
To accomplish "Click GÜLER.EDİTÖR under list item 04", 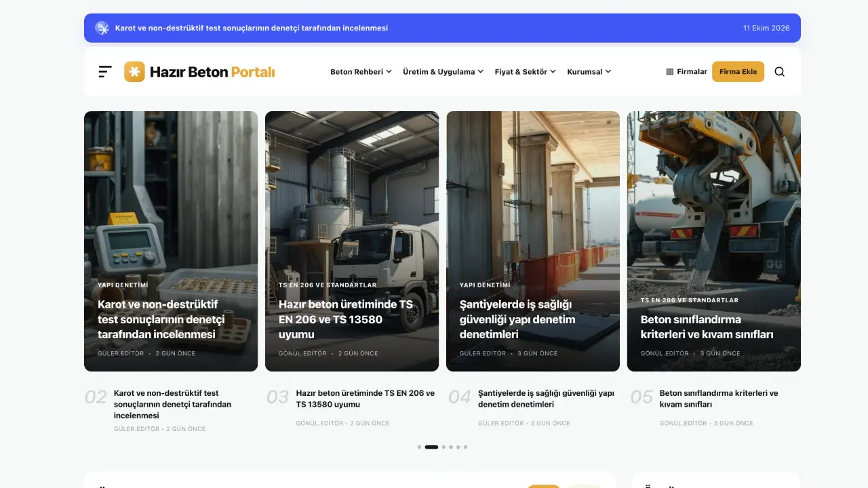I will click(501, 423).
